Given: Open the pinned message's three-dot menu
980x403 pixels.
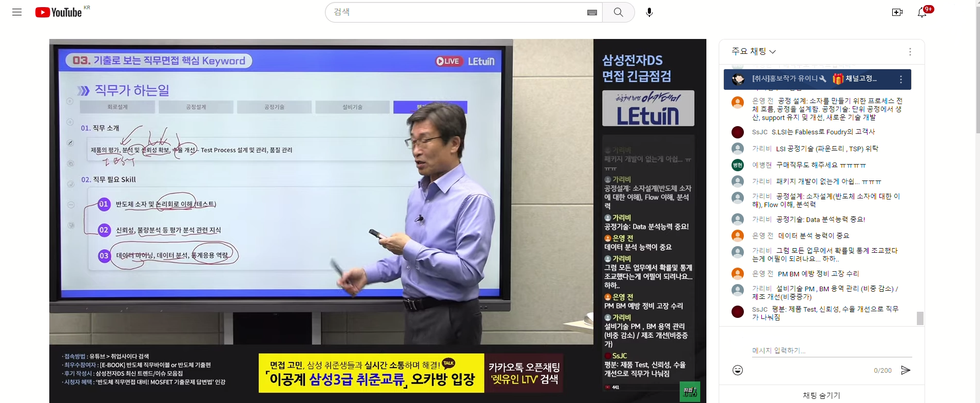Looking at the screenshot, I should click(901, 79).
